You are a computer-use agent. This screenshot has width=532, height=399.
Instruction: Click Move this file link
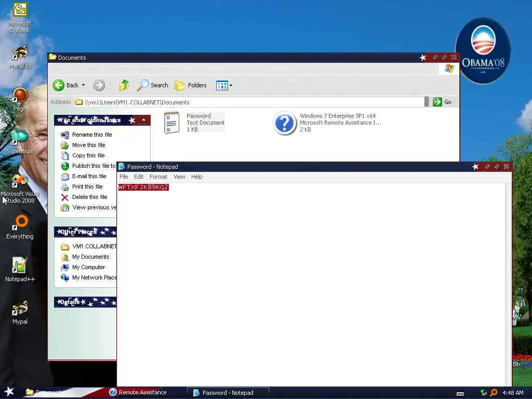point(88,145)
